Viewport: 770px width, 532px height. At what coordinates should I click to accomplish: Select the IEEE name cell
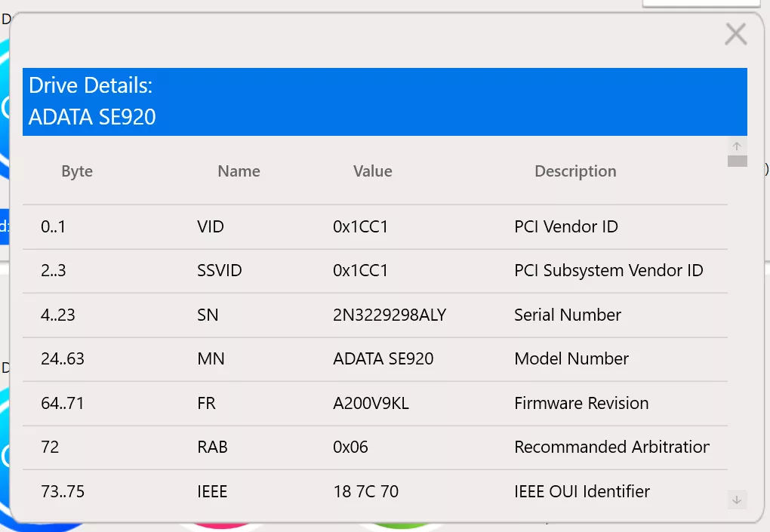click(x=212, y=491)
